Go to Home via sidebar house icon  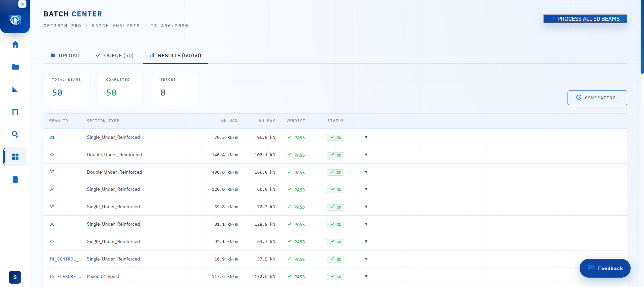pyautogui.click(x=15, y=44)
